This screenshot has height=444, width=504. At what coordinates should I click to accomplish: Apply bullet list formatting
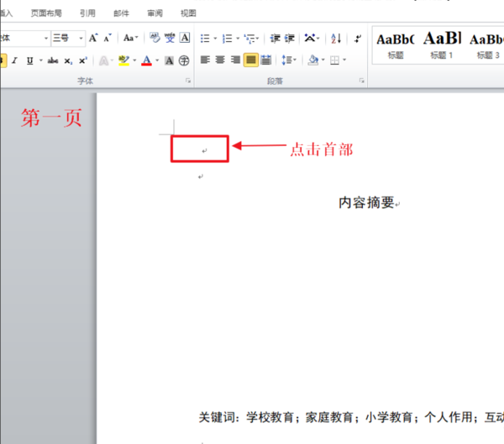point(205,39)
